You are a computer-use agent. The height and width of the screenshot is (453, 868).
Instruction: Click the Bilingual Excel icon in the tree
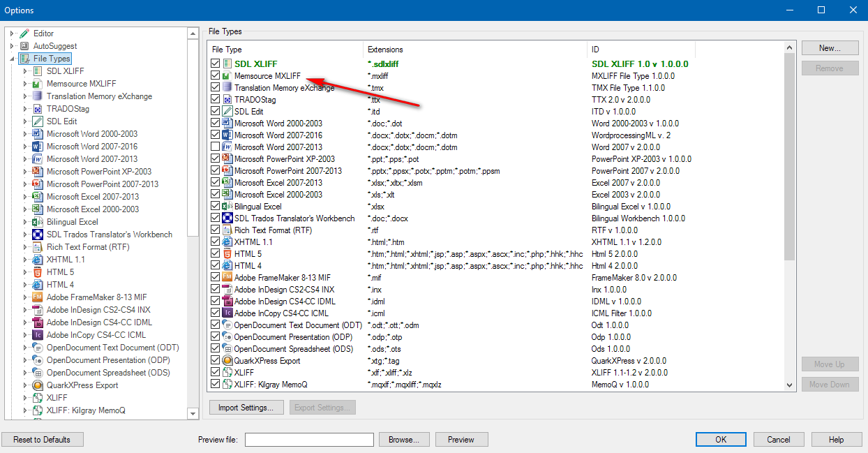[x=38, y=222]
